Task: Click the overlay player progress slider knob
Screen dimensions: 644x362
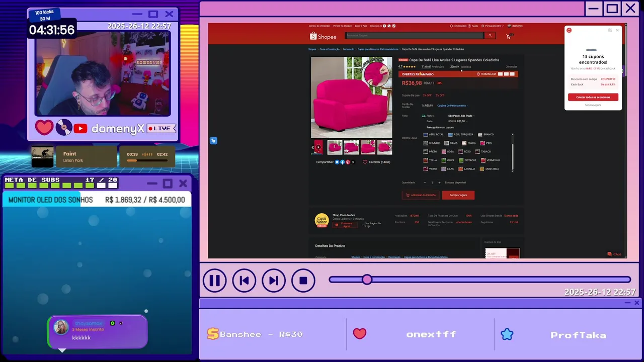Action: pos(367,280)
